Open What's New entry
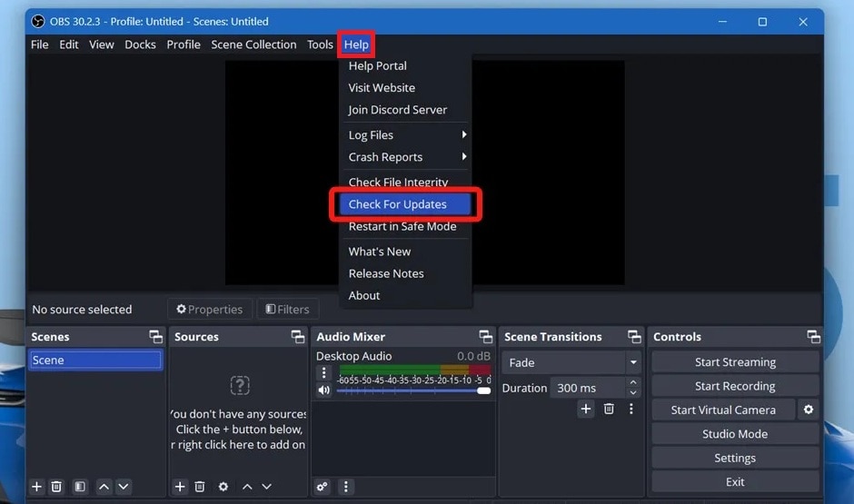Viewport: 854px width, 504px height. tap(406, 252)
